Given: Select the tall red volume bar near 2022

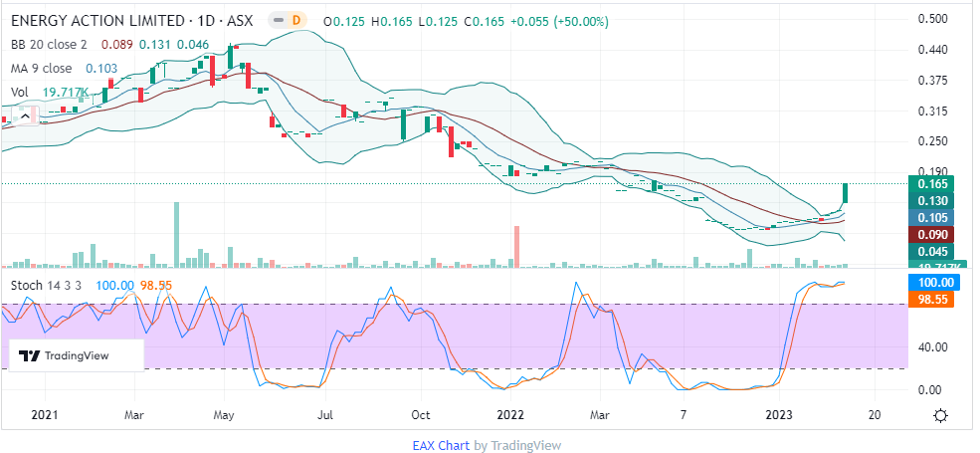Looking at the screenshot, I should [x=517, y=246].
